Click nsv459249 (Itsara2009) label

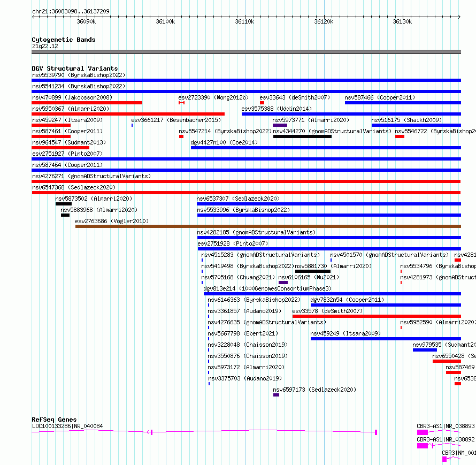pyautogui.click(x=346, y=333)
